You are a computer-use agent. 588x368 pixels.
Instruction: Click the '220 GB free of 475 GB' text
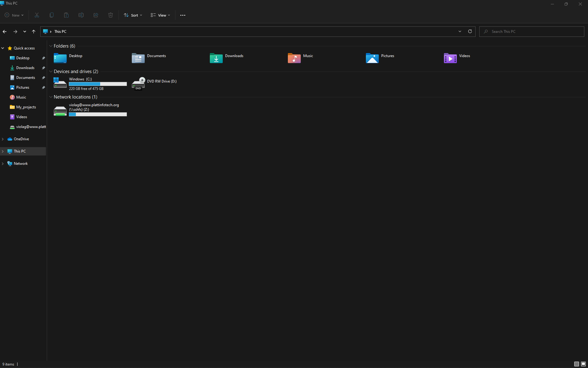point(86,89)
